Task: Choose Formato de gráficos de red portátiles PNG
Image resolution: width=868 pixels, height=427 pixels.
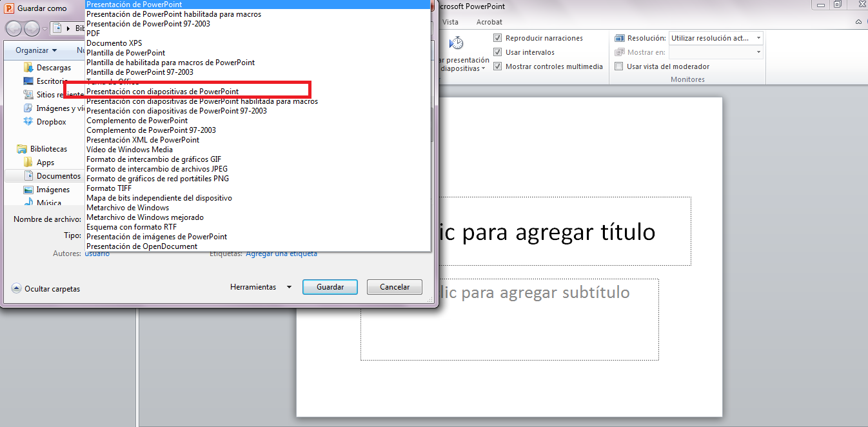Action: [258, 179]
